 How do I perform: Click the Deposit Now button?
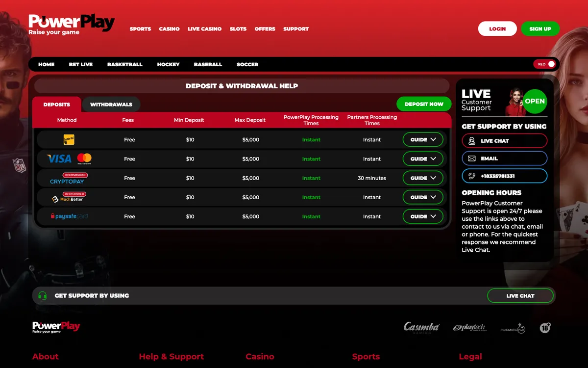(x=424, y=104)
